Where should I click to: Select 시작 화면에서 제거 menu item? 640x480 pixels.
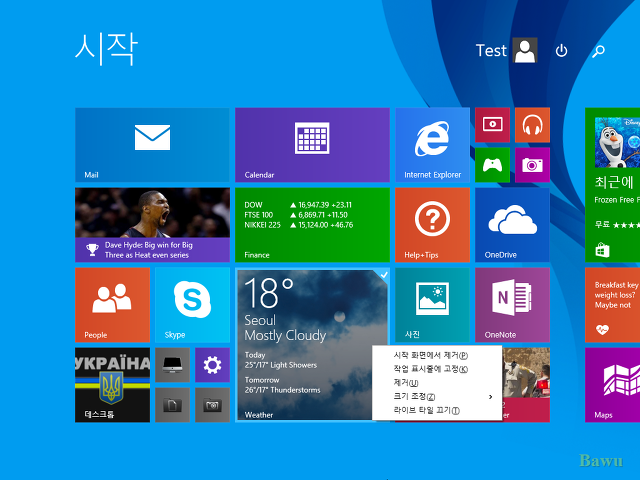pos(437,355)
